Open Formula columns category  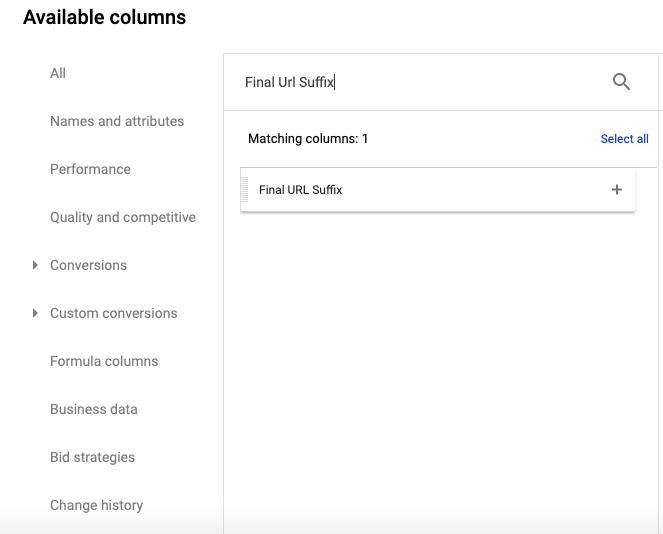tap(104, 361)
